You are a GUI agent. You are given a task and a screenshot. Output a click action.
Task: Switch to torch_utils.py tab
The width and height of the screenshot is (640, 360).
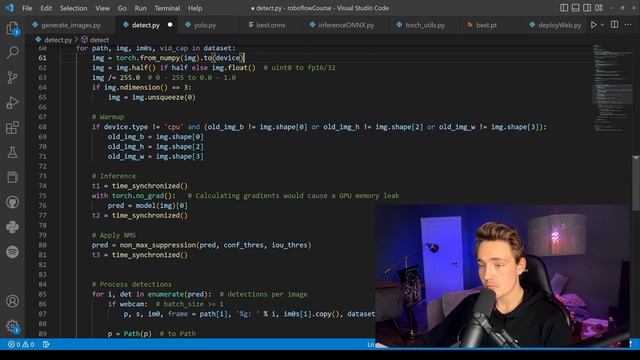425,25
